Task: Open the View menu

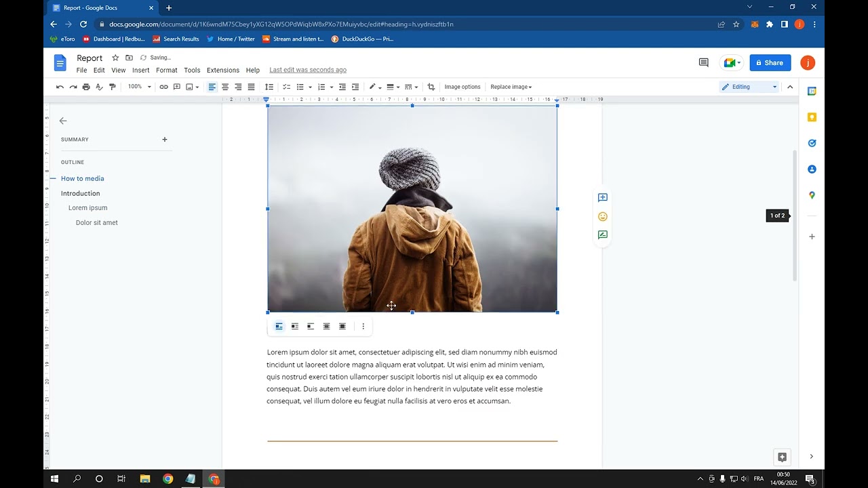Action: (x=119, y=70)
